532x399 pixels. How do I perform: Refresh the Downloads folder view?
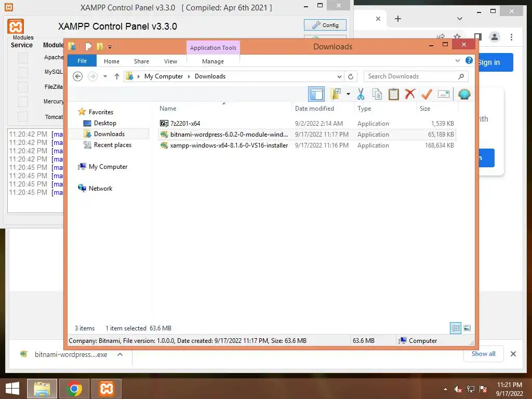[x=351, y=76]
